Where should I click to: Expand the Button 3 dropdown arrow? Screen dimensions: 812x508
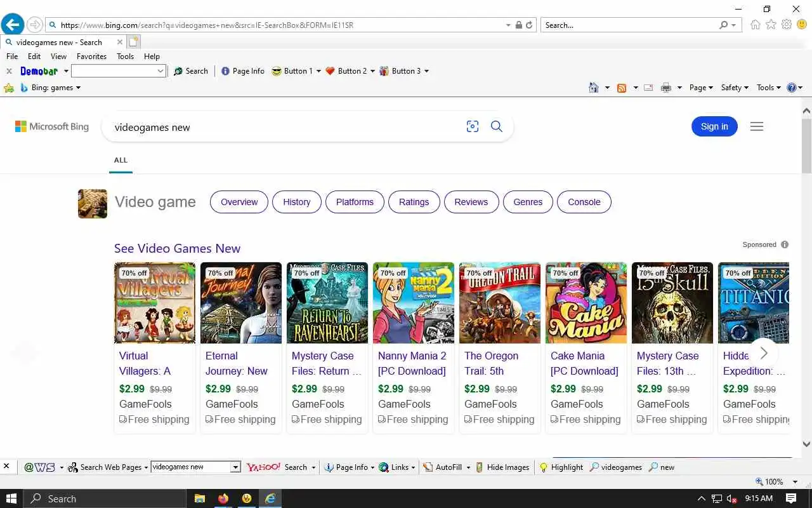pyautogui.click(x=426, y=71)
